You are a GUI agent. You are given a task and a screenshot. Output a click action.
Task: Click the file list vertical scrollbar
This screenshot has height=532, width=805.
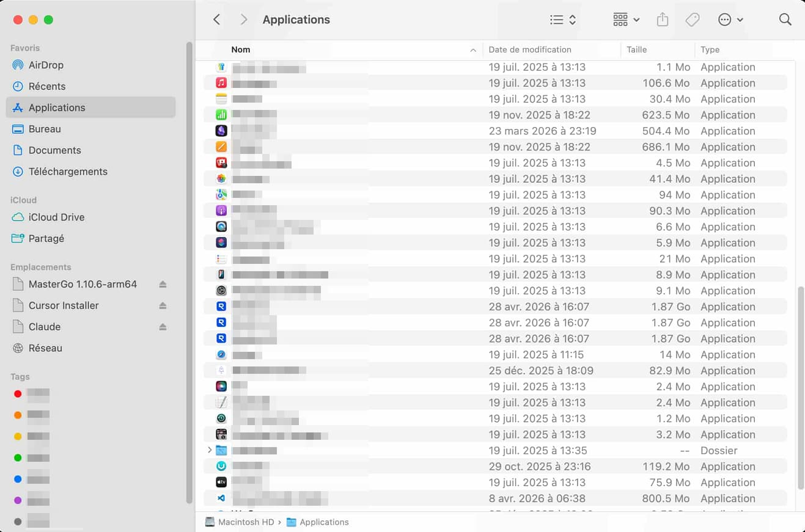(801, 387)
